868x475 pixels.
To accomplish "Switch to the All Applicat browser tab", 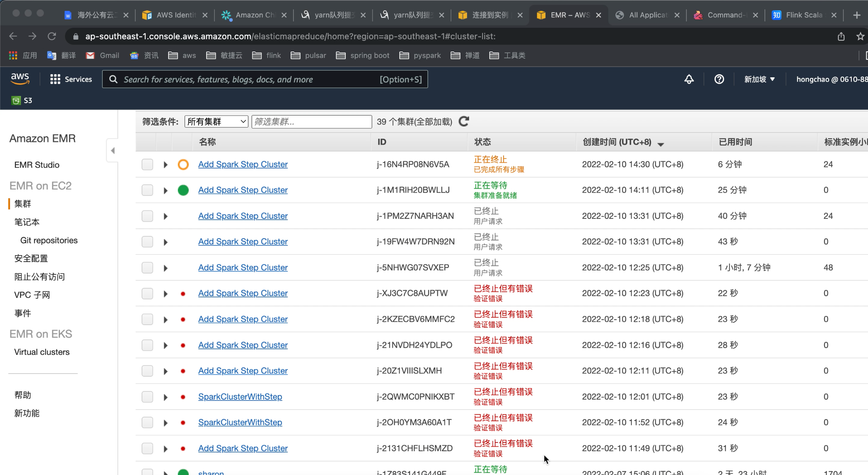I will 647,15.
